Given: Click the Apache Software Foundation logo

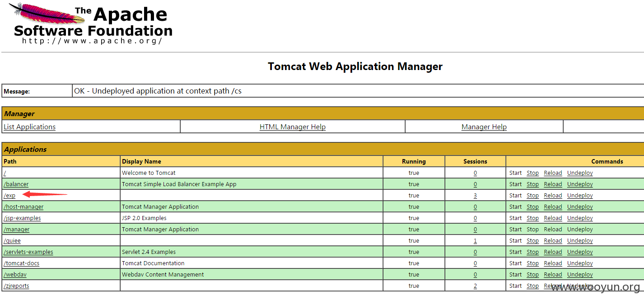Looking at the screenshot, I should click(x=90, y=24).
